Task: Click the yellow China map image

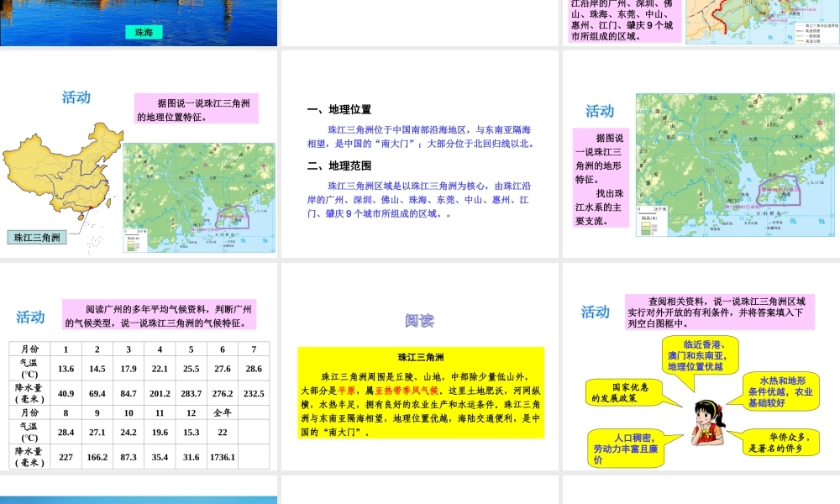Action: pyautogui.click(x=63, y=171)
